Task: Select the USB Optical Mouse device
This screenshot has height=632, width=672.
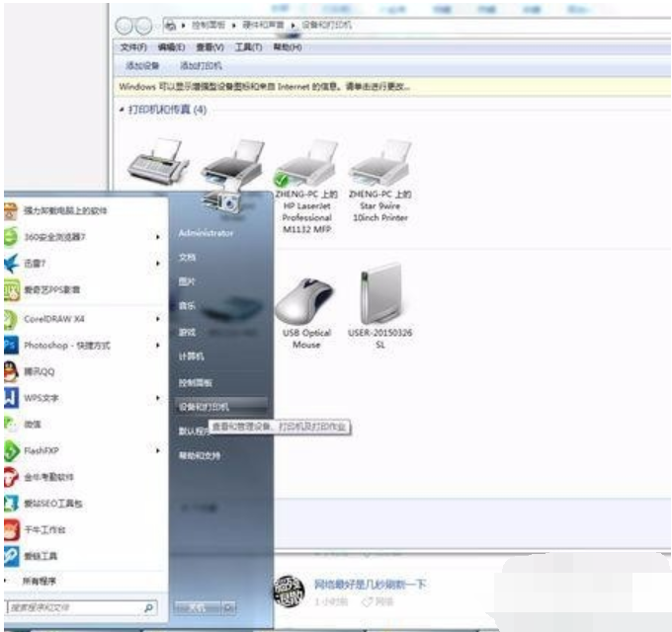Action: 306,300
